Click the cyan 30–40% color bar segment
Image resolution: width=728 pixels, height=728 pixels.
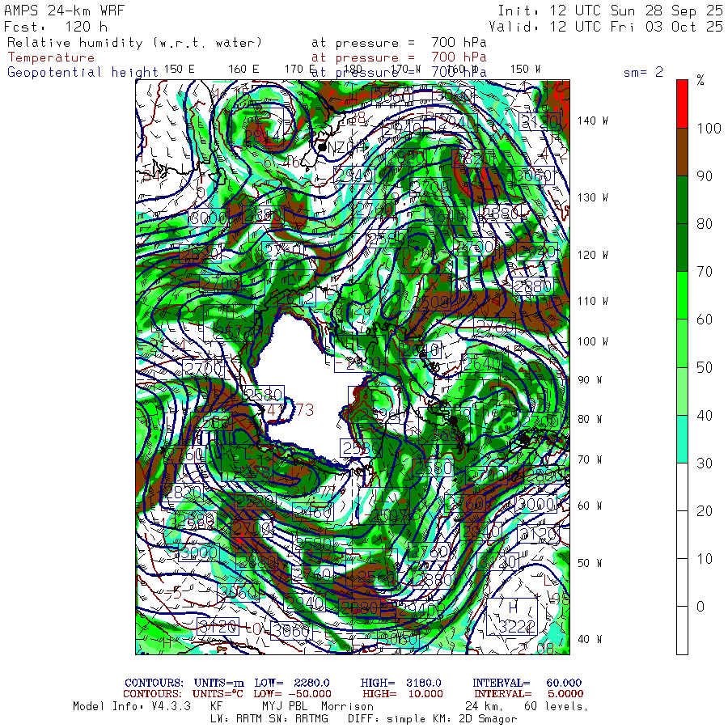[682, 439]
